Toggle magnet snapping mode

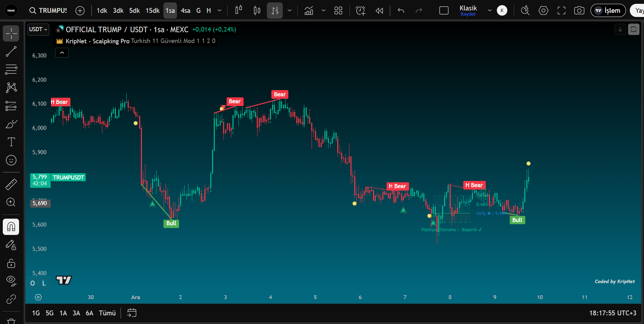pyautogui.click(x=11, y=227)
